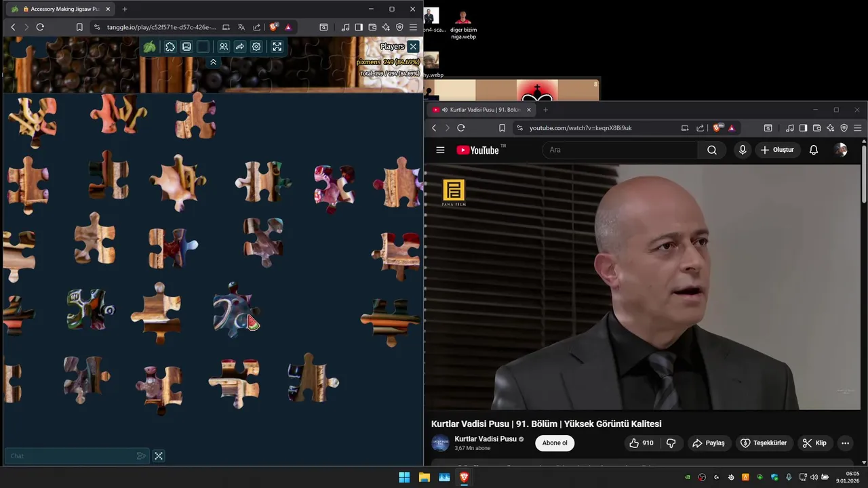Open YouTube notifications bell

coord(814,150)
